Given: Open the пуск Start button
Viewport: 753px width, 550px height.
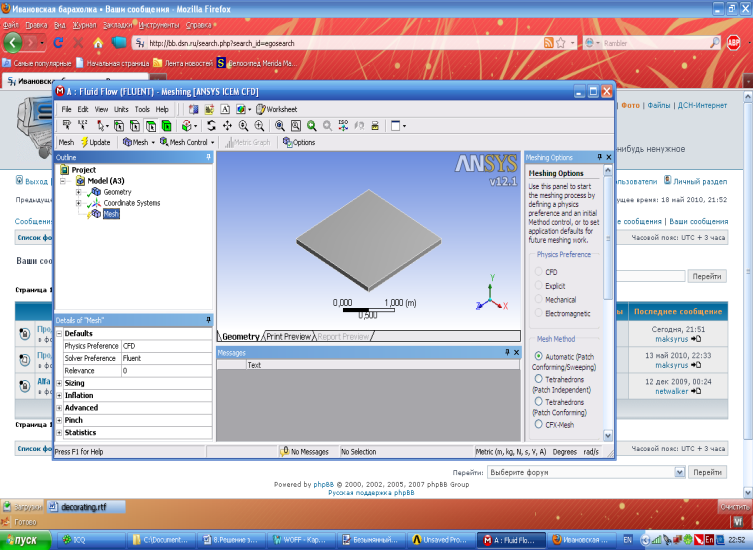Looking at the screenshot, I should click(x=25, y=540).
